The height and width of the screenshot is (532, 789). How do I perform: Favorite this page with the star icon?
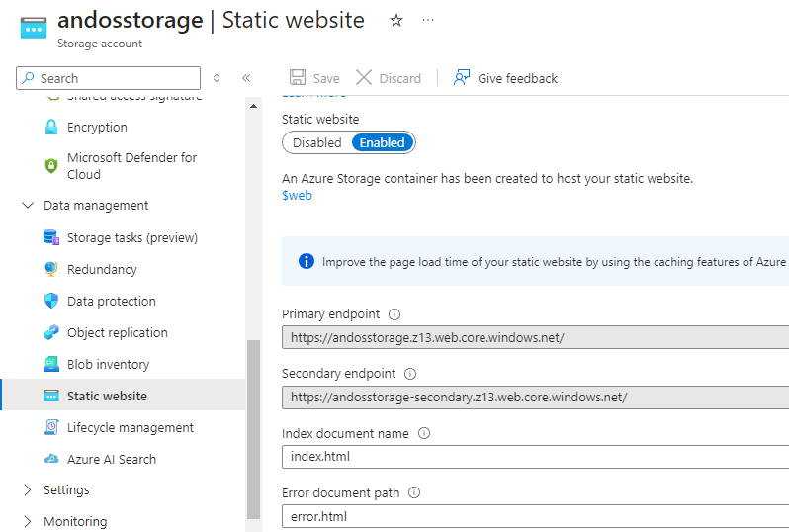pos(396,21)
